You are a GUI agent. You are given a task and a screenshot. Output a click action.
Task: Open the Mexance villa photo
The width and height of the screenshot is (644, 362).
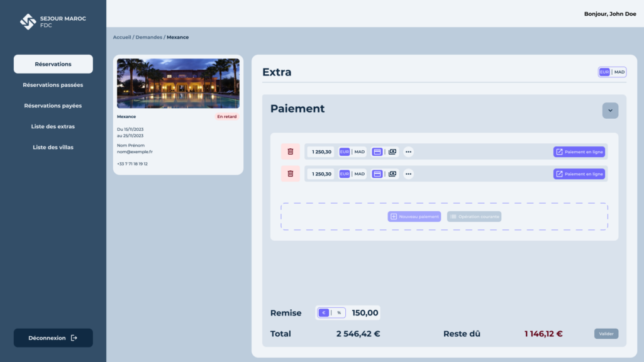pos(178,84)
